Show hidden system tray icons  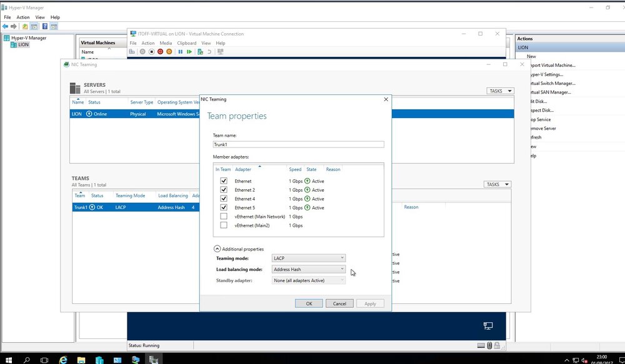click(567, 360)
